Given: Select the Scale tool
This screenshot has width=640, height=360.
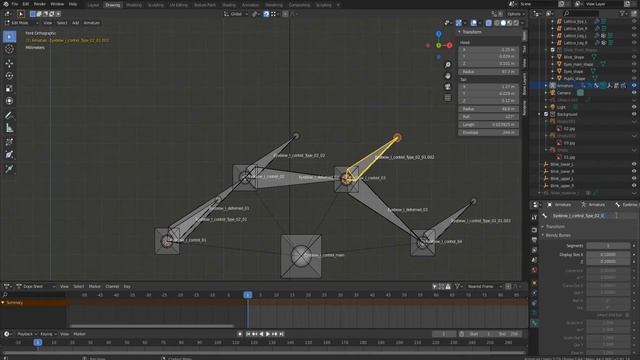Looking at the screenshot, I should coord(9,89).
